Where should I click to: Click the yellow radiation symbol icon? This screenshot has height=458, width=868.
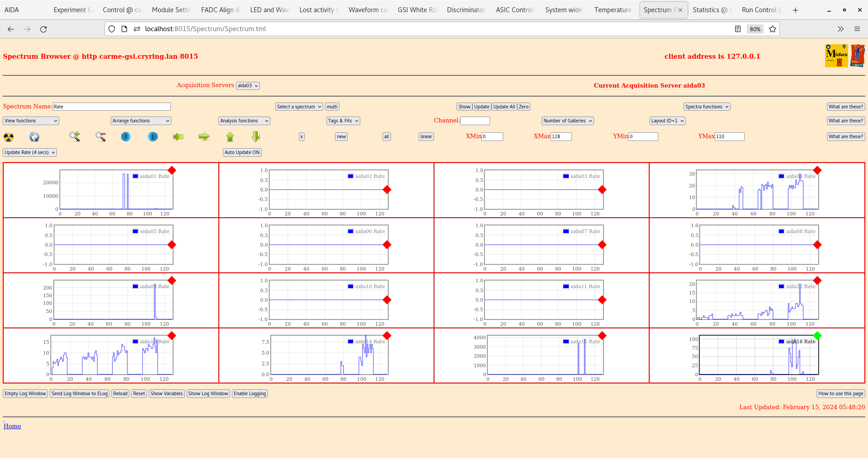(x=9, y=137)
